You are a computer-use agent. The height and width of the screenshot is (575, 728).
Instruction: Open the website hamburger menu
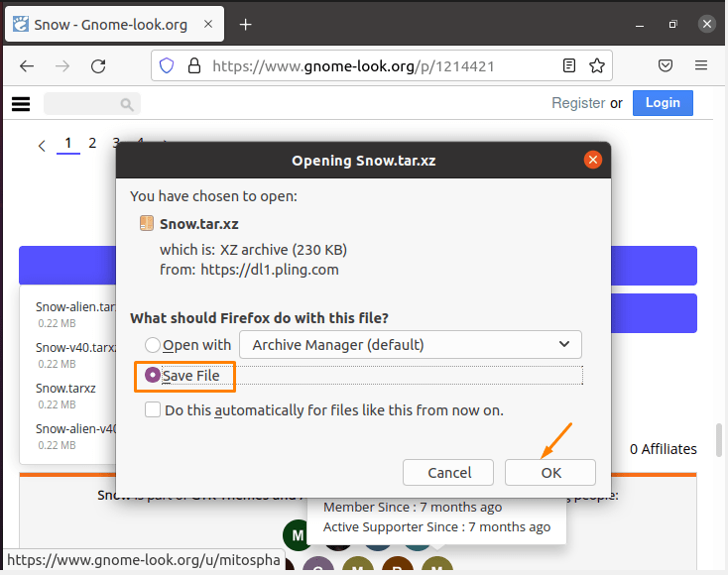pyautogui.click(x=21, y=103)
